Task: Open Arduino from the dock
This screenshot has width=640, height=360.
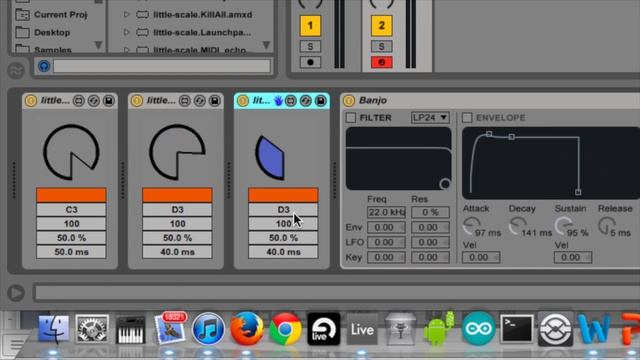Action: tap(478, 329)
